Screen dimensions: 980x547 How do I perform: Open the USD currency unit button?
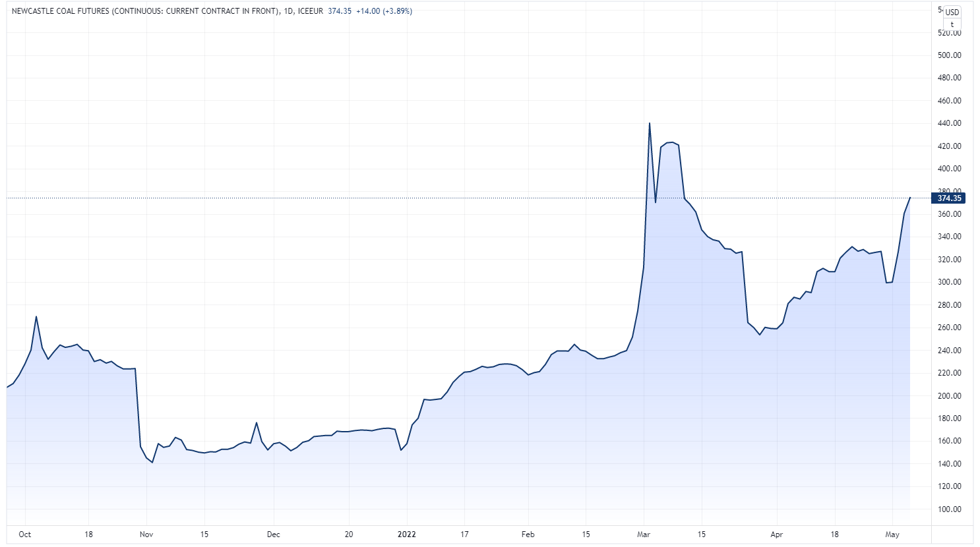[x=952, y=13]
